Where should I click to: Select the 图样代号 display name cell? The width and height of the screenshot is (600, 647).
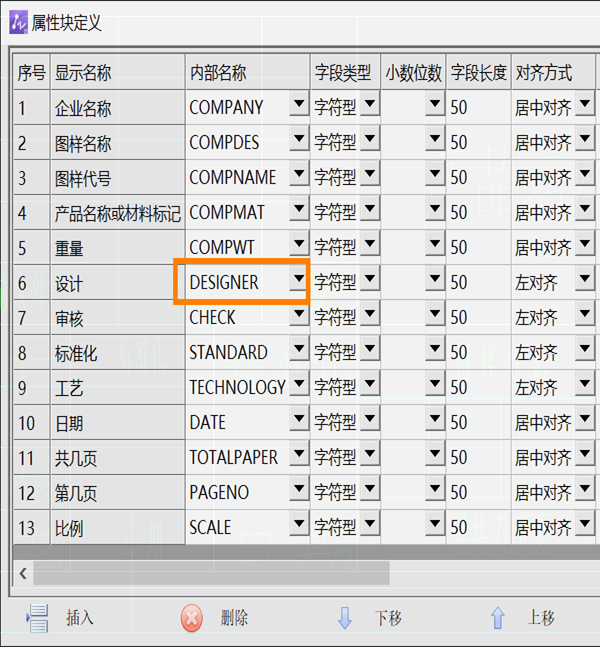[x=118, y=178]
